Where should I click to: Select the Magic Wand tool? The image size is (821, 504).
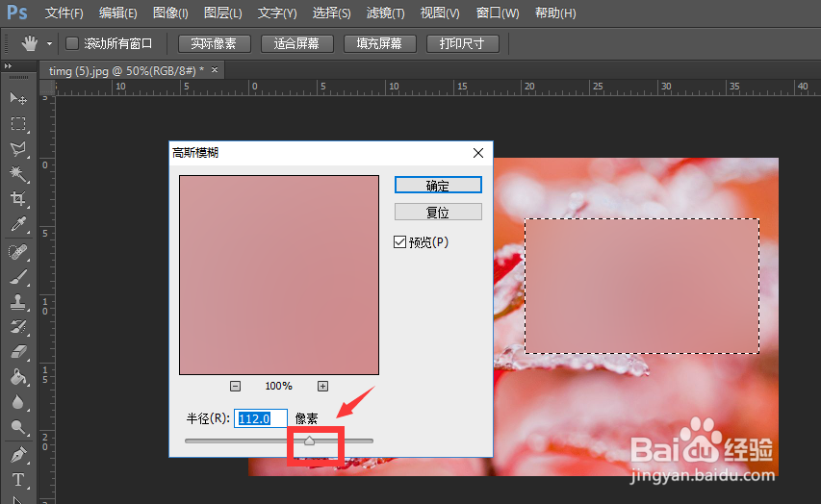(x=18, y=174)
